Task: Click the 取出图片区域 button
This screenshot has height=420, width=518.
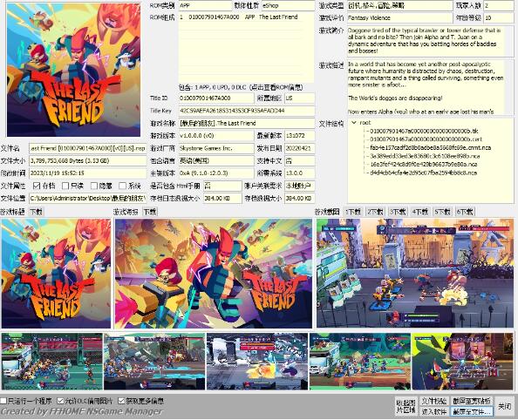Action: point(406,406)
